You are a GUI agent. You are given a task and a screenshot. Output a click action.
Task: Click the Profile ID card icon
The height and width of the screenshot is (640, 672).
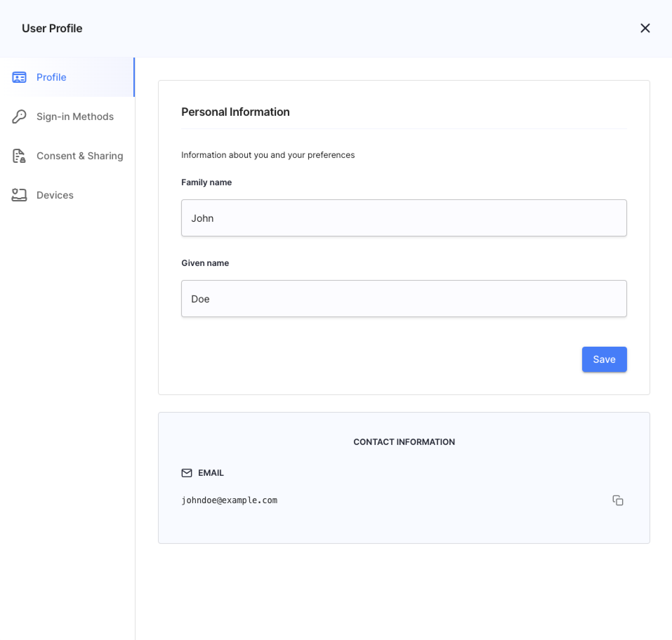coord(19,77)
